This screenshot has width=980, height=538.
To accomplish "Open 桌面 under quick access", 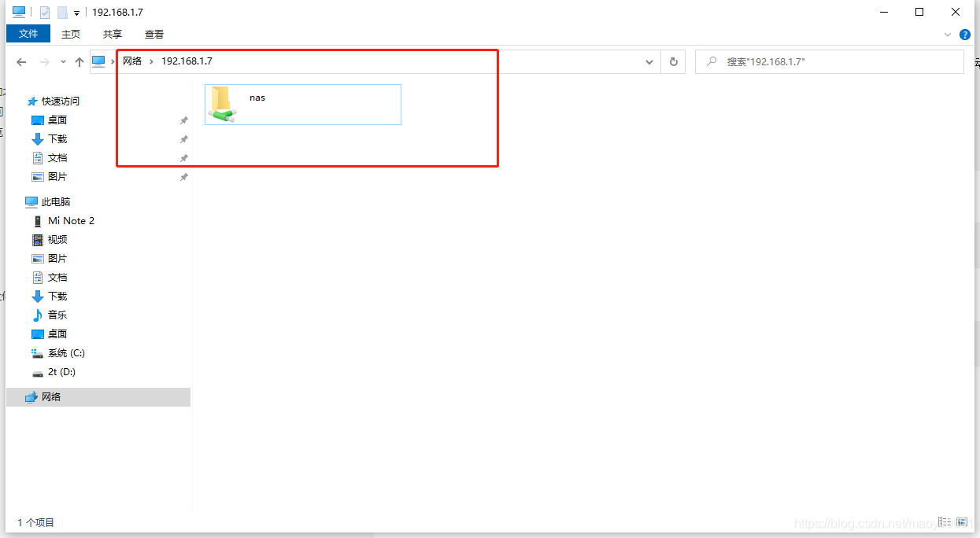I will click(x=57, y=120).
